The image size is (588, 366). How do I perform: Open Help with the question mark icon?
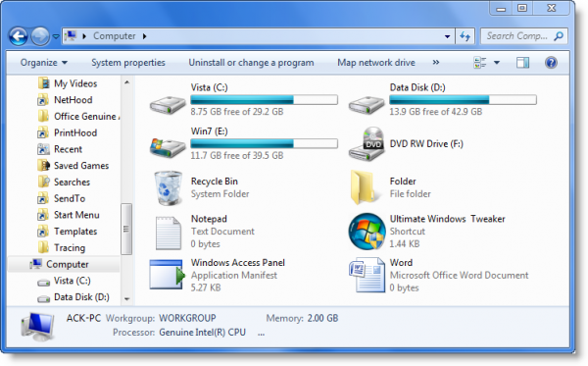pos(551,63)
